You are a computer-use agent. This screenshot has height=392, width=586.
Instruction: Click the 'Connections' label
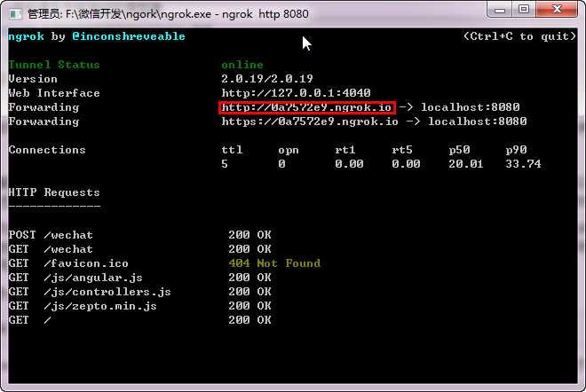click(47, 150)
